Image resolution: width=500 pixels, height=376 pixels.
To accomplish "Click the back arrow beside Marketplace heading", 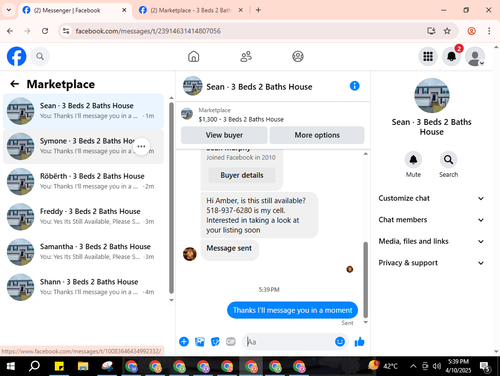I will click(x=14, y=84).
